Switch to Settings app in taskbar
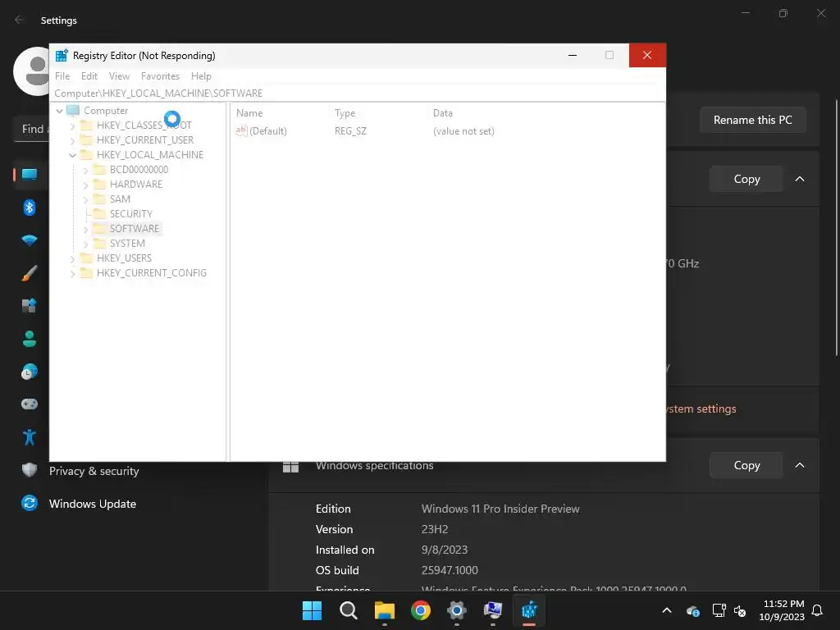This screenshot has height=630, width=840. point(456,610)
